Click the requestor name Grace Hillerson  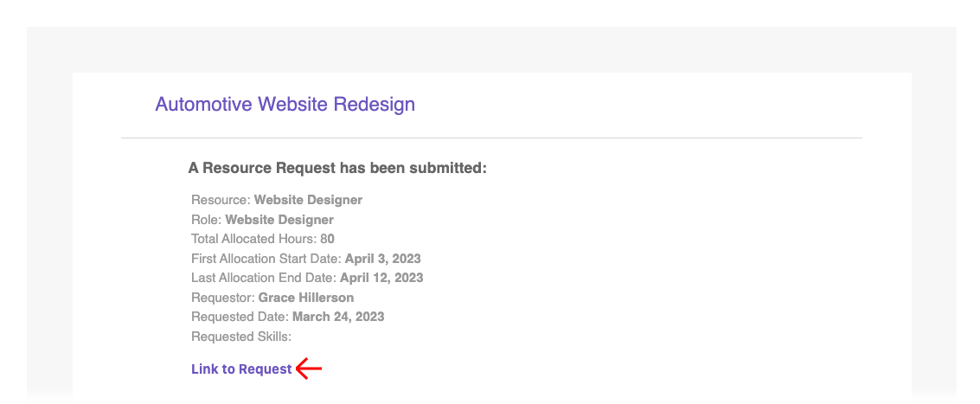point(306,298)
